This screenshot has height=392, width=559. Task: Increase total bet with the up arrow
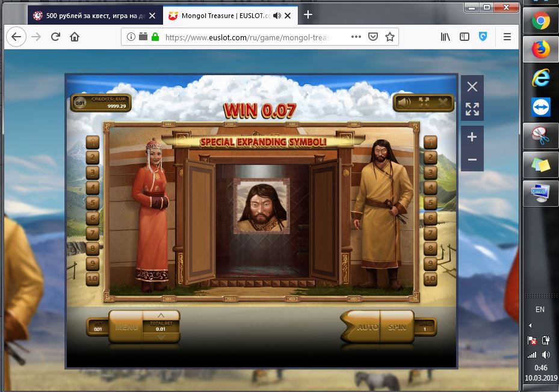[160, 315]
